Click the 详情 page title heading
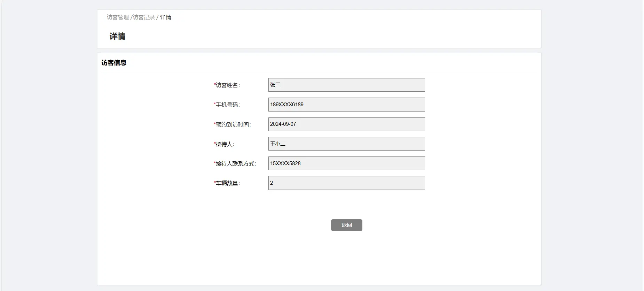Screen dimensions: 644x291 [x=117, y=37]
